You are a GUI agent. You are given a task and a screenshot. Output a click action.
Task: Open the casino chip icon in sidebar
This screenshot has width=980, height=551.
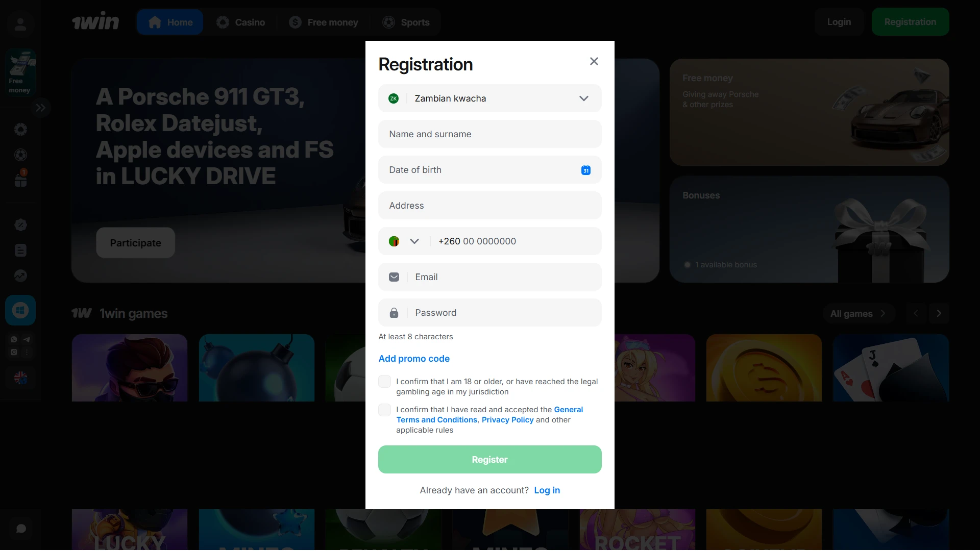coord(20,129)
